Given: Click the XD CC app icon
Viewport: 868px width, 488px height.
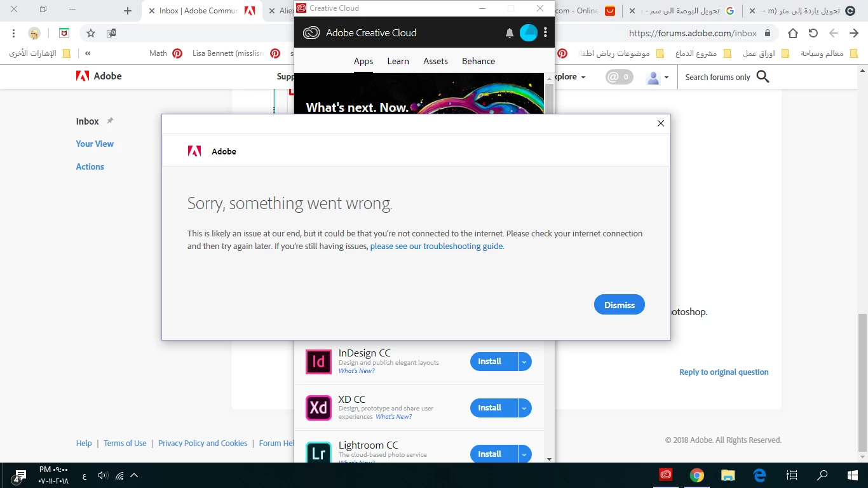Looking at the screenshot, I should 318,408.
